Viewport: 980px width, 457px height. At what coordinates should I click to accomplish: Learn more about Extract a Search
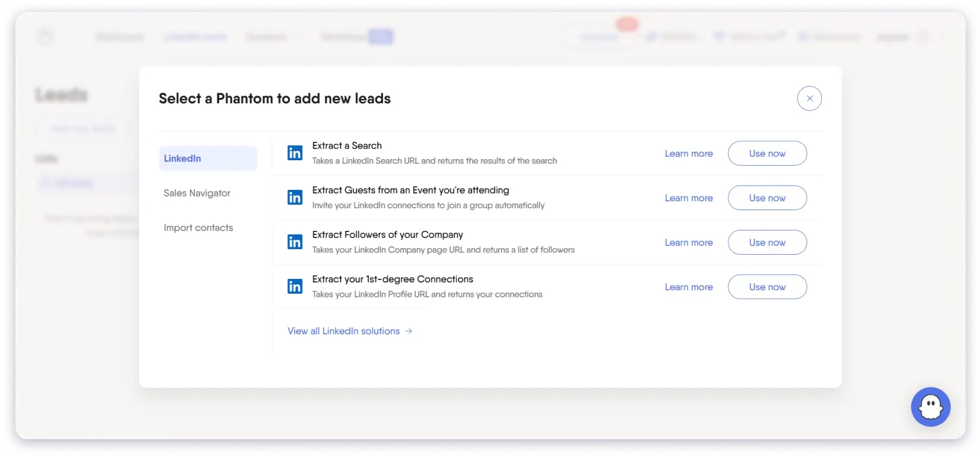point(689,153)
